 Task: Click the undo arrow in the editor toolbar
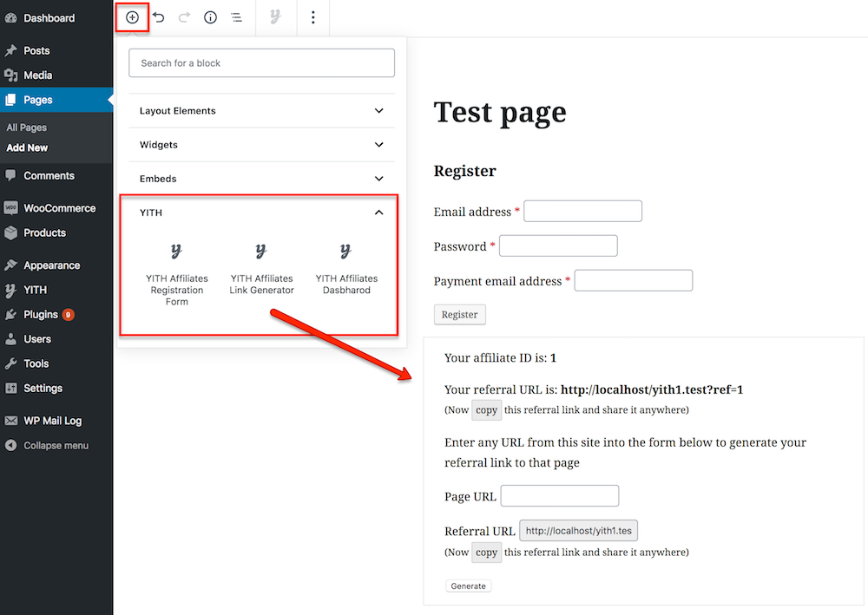click(x=158, y=17)
